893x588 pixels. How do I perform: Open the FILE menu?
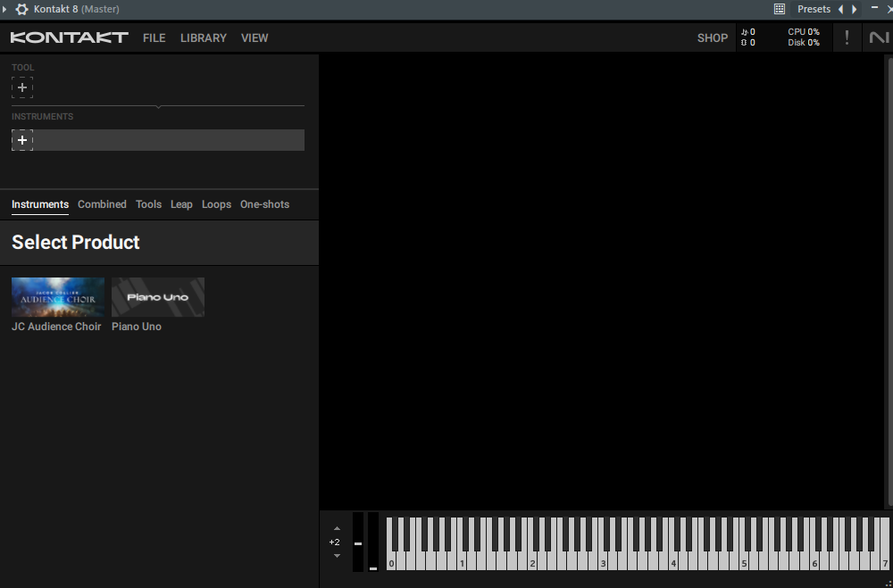[x=154, y=37]
